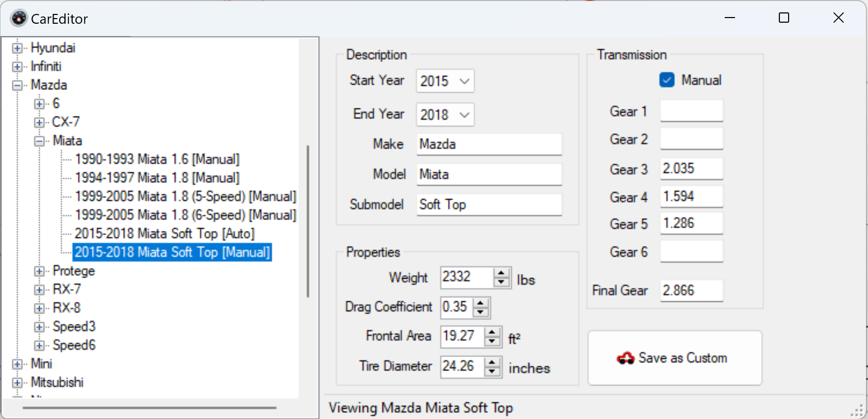868x419 pixels.
Task: Select 1999-2005 Miata 1.8 (5-Speed) [Manual]
Action: pyautogui.click(x=186, y=197)
